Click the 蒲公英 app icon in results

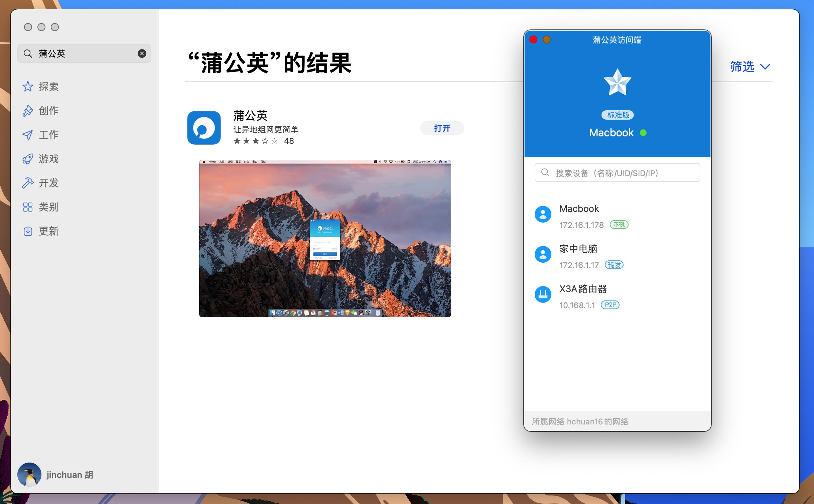click(x=203, y=128)
